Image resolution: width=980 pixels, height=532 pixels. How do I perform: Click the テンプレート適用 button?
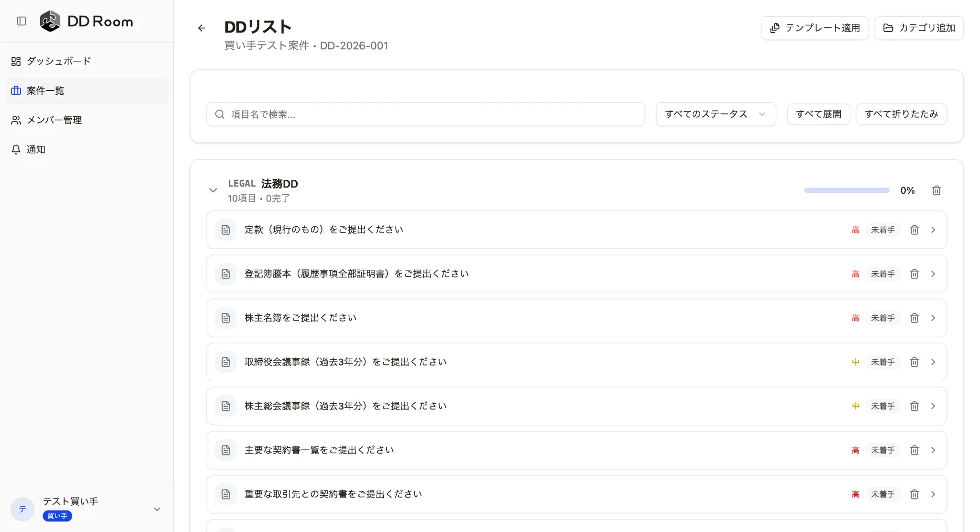point(814,28)
